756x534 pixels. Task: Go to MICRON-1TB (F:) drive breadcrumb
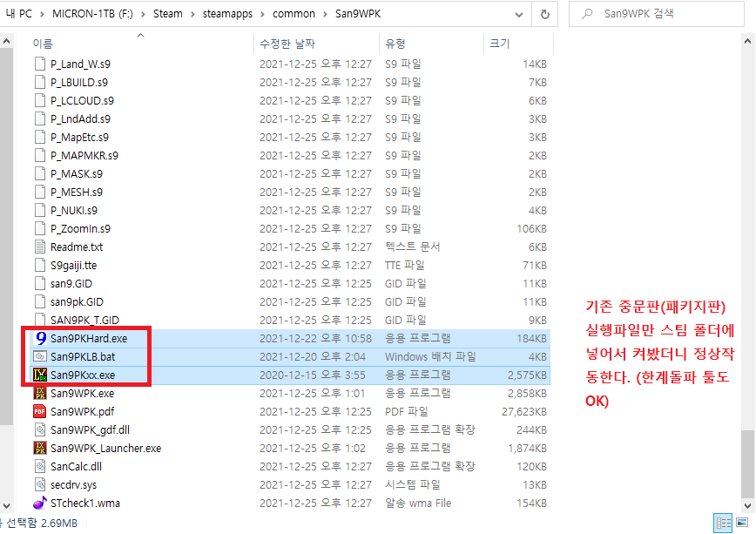coord(92,14)
